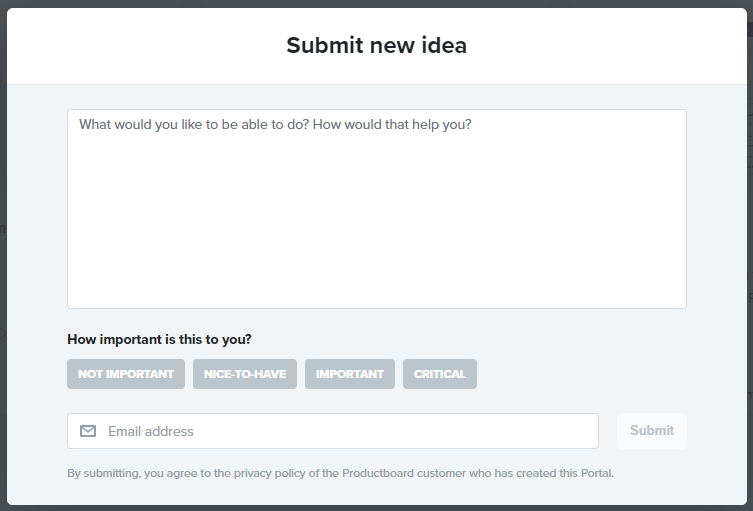Set importance to CRITICAL
Viewport: 753px width, 511px height.
[x=440, y=374]
